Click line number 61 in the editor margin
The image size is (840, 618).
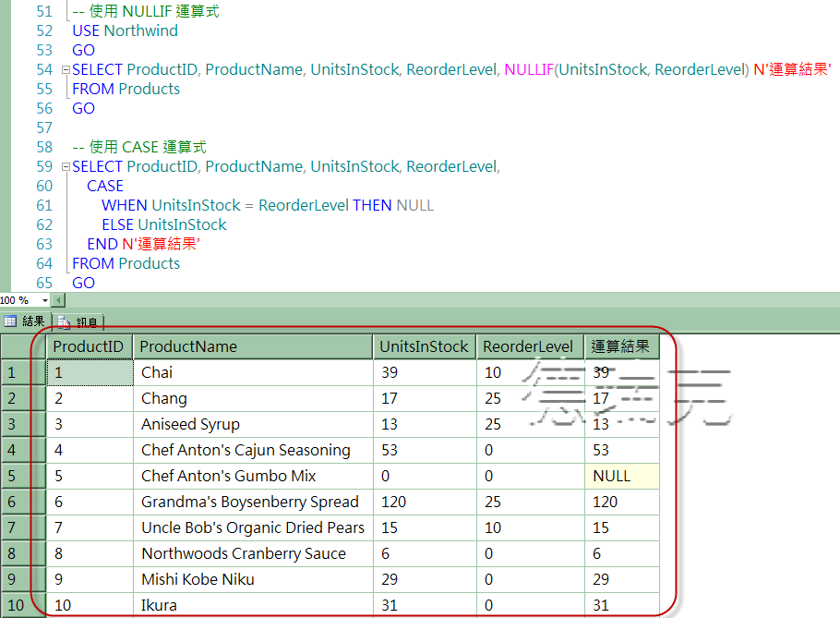[x=44, y=205]
